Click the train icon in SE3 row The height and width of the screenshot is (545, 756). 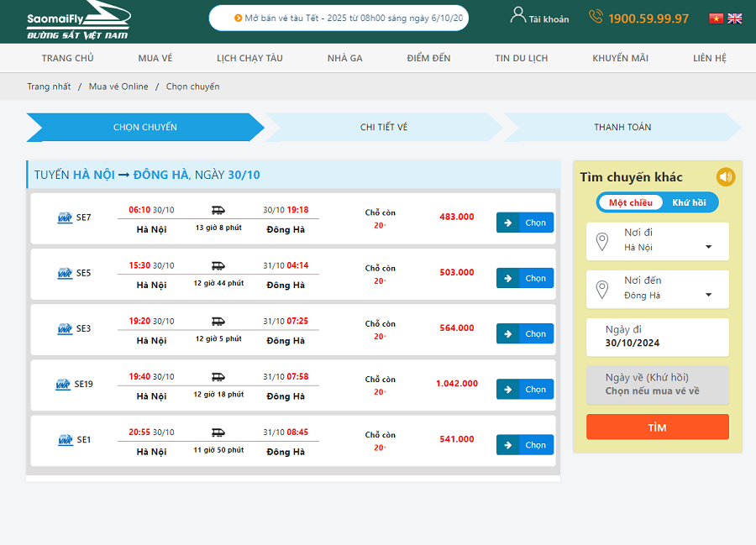(x=218, y=322)
